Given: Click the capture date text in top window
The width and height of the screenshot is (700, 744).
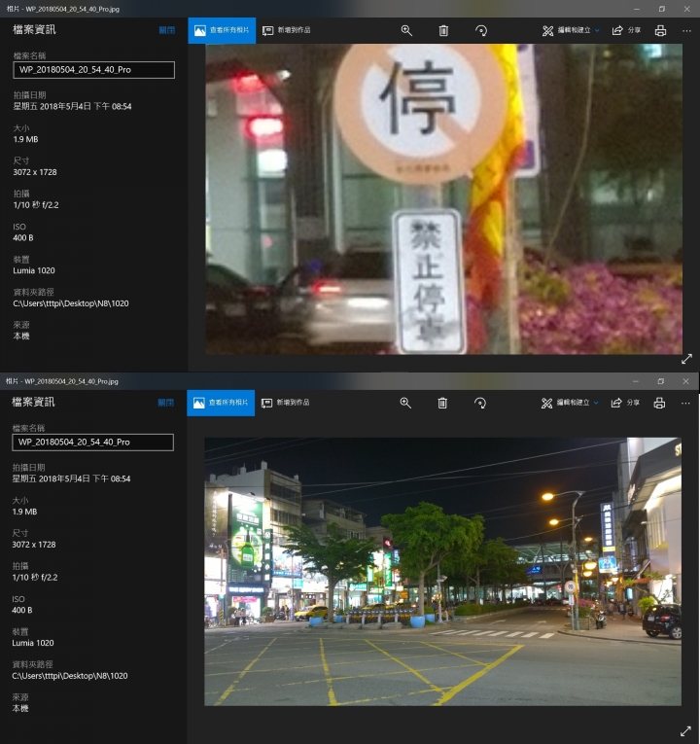Looking at the screenshot, I should point(73,106).
